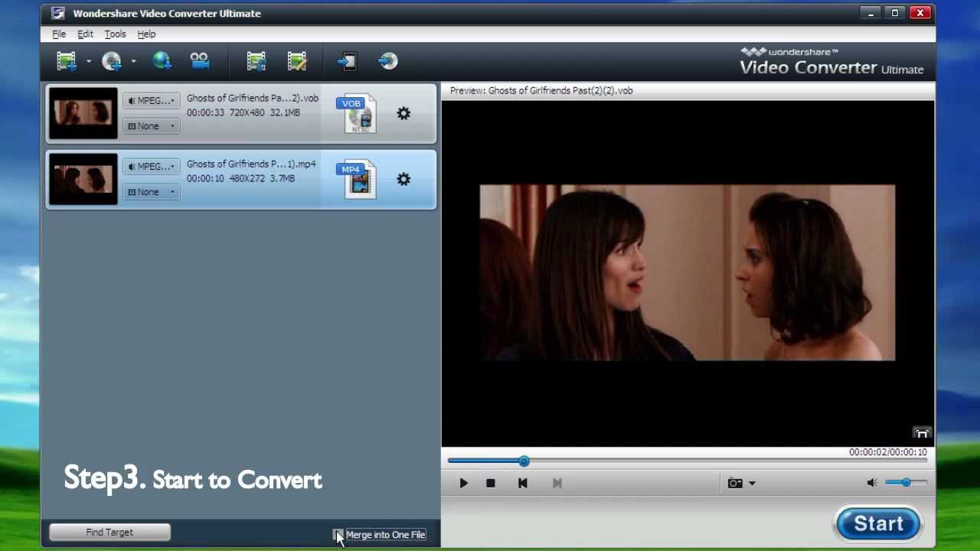The height and width of the screenshot is (551, 980).
Task: Click file name Ghosts of Girlfriends P...1).mp4
Action: pyautogui.click(x=251, y=164)
